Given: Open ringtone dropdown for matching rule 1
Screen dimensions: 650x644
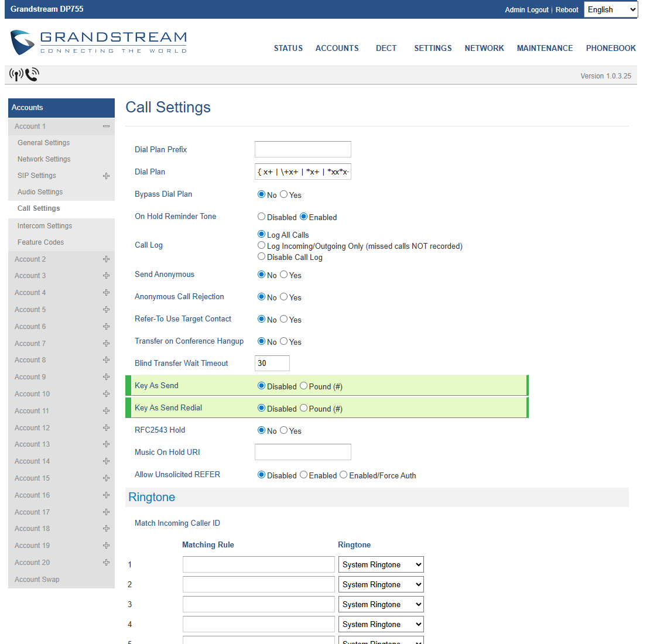Looking at the screenshot, I should 381,564.
